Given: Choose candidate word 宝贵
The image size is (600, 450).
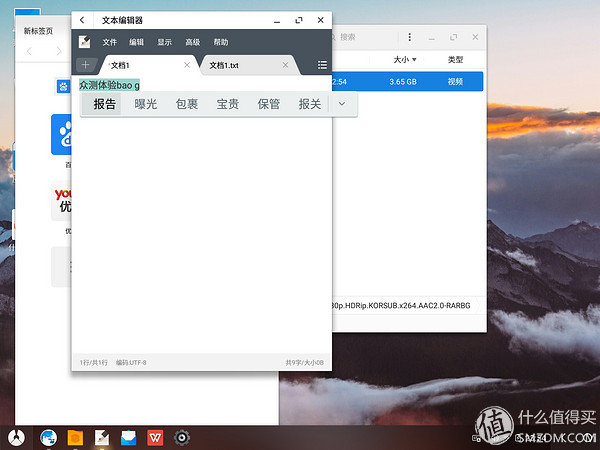Looking at the screenshot, I should pos(228,104).
